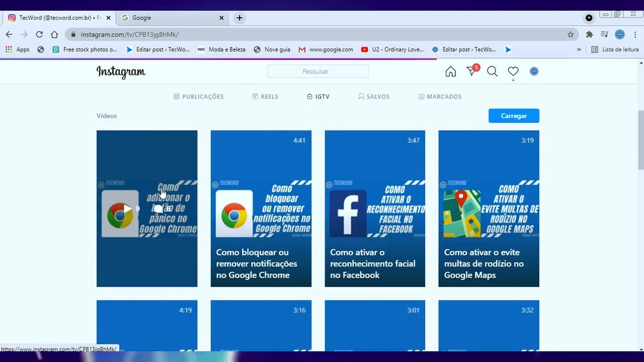
Task: Open Lista de leitura reading list
Action: (615, 49)
